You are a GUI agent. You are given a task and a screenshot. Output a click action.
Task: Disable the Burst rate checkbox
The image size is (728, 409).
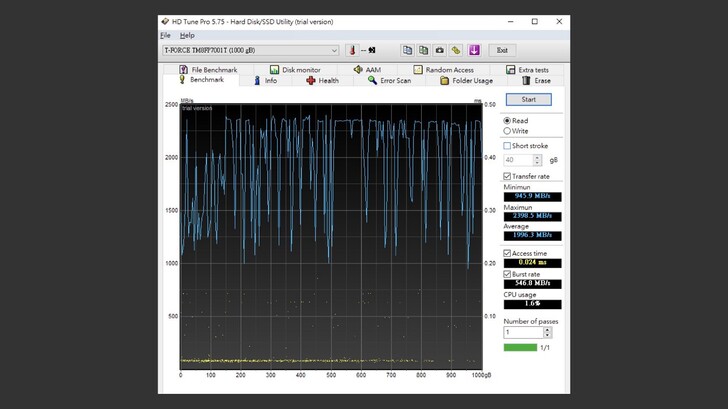point(508,273)
